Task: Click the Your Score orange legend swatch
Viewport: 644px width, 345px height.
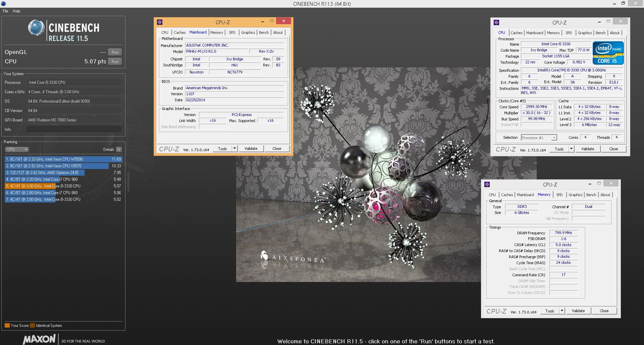Action: [7, 325]
